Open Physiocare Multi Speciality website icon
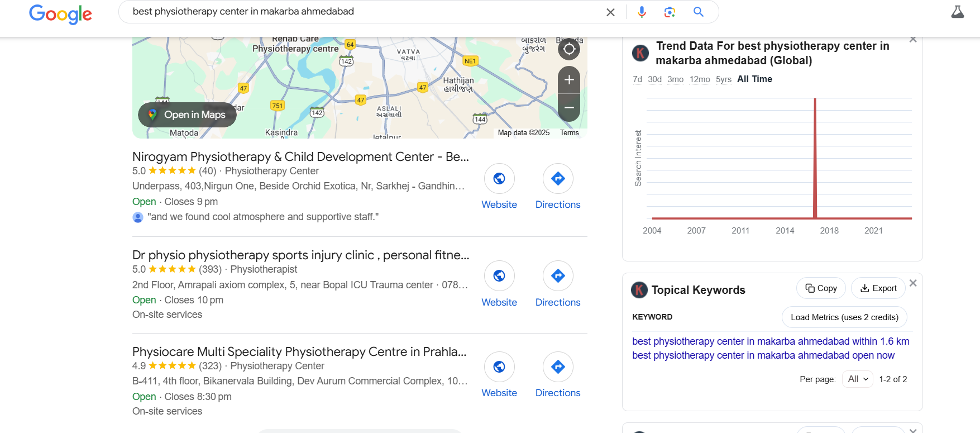 [x=499, y=367]
